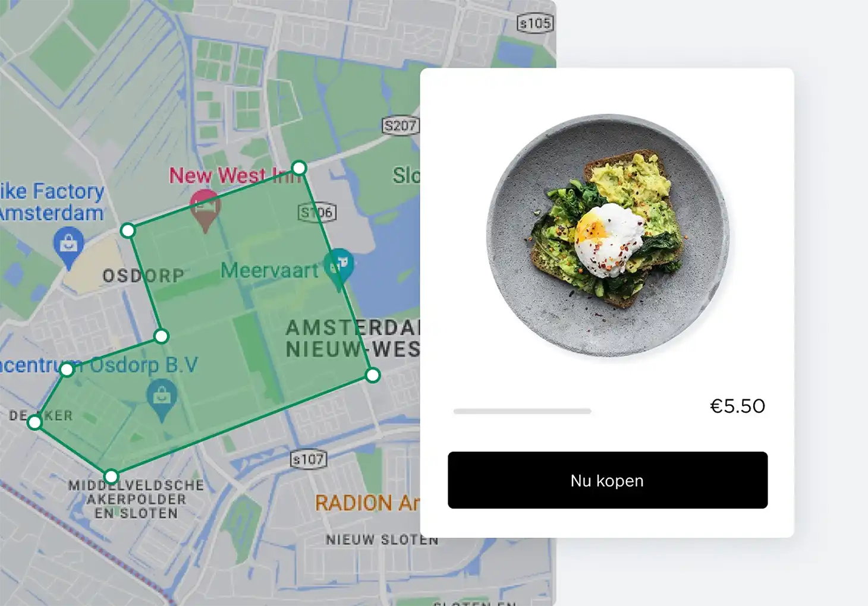Click the s107 road shield marker
Viewport: 868px width, 606px height.
(309, 459)
